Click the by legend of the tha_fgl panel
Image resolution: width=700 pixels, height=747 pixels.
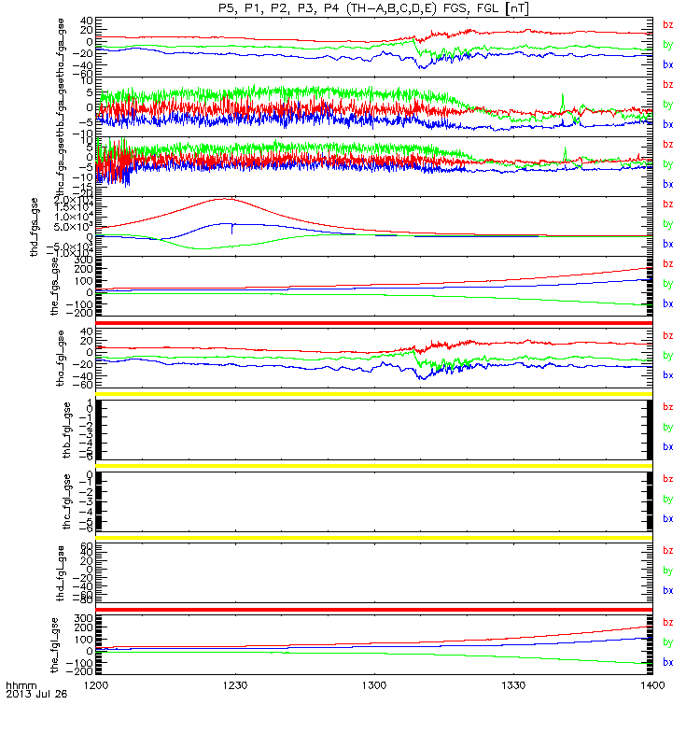click(x=668, y=356)
